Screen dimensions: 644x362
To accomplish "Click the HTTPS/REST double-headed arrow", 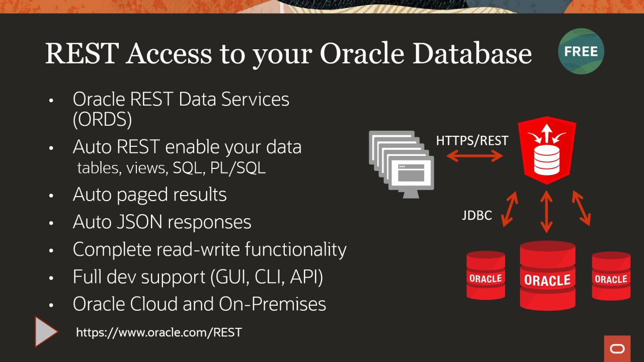I will click(x=475, y=156).
